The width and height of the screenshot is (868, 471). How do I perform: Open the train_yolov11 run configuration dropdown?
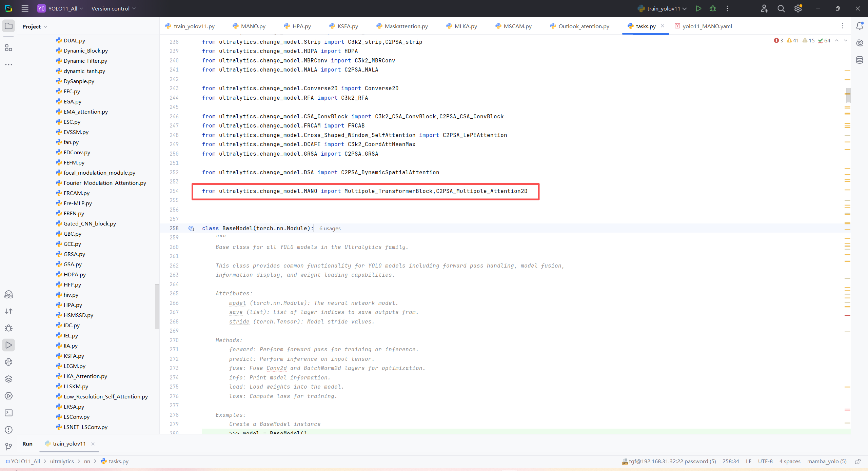point(663,8)
